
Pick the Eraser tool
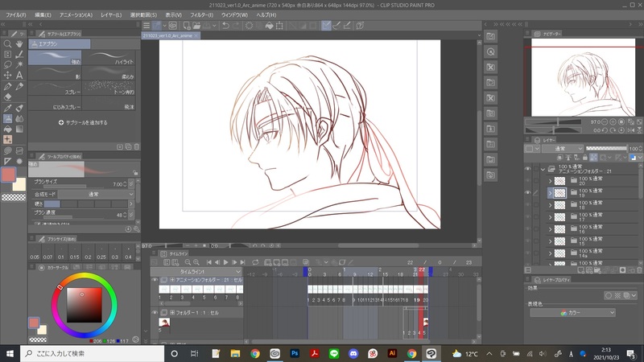point(7,97)
